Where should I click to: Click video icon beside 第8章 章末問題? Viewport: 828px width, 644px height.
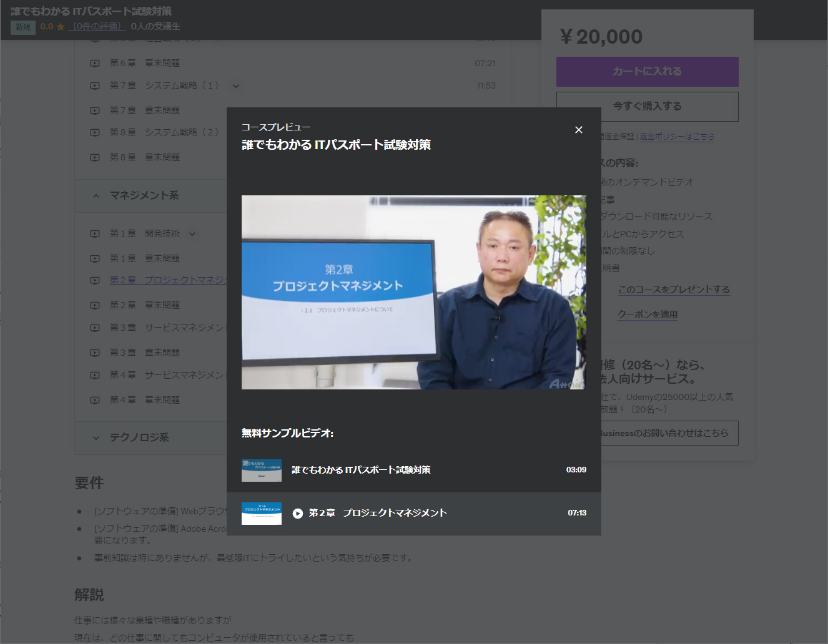(95, 157)
